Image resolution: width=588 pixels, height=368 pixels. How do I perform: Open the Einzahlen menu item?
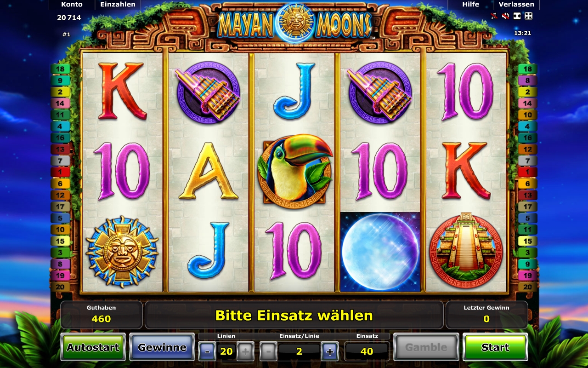click(118, 5)
